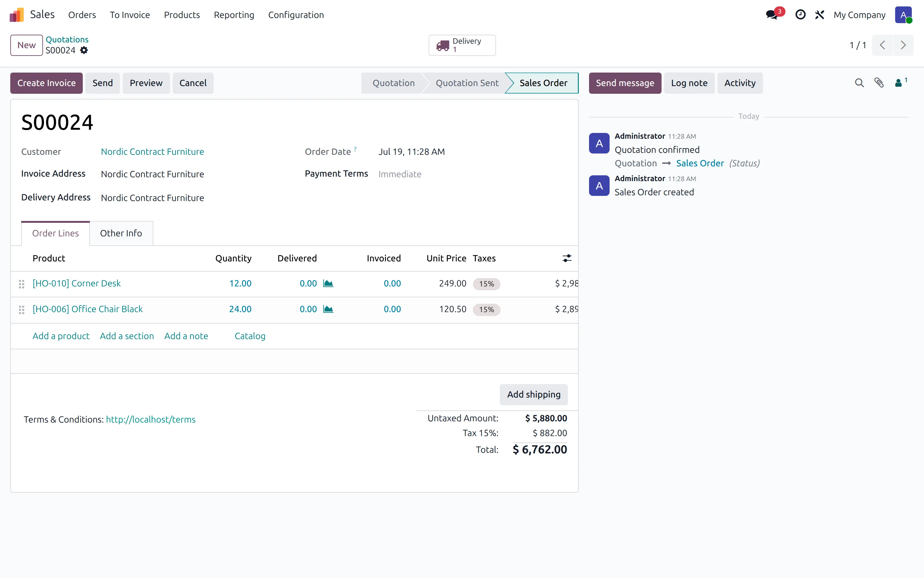This screenshot has width=924, height=578.
Task: Click the Log note button
Action: [689, 83]
